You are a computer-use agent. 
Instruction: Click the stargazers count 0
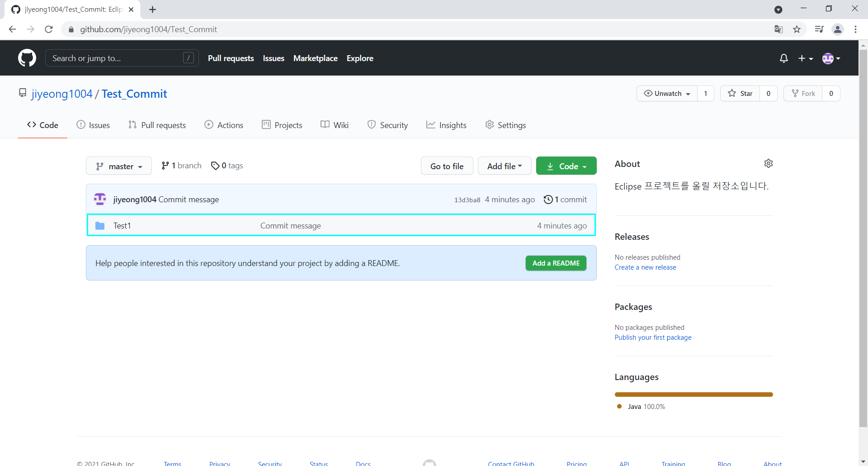click(x=769, y=94)
